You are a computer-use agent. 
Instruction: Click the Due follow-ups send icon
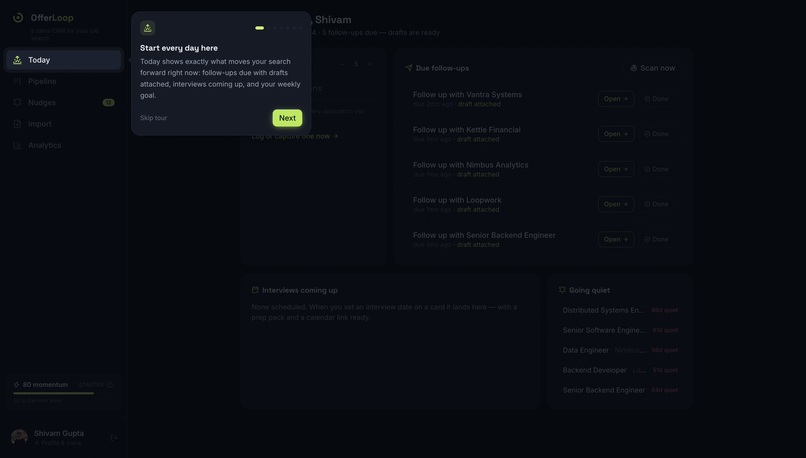pyautogui.click(x=409, y=68)
